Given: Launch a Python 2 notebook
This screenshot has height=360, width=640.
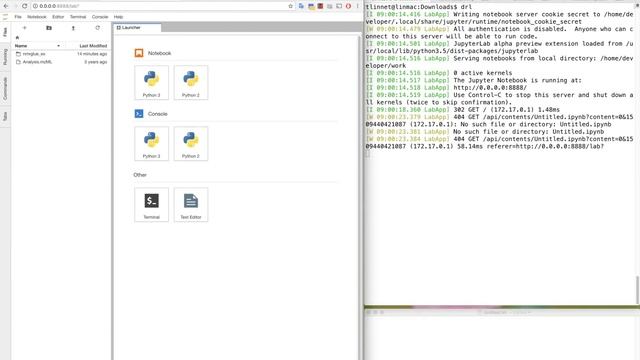Looking at the screenshot, I should (191, 83).
